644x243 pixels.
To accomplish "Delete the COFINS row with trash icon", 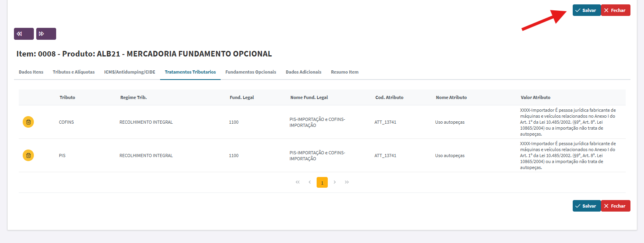I will pyautogui.click(x=28, y=122).
